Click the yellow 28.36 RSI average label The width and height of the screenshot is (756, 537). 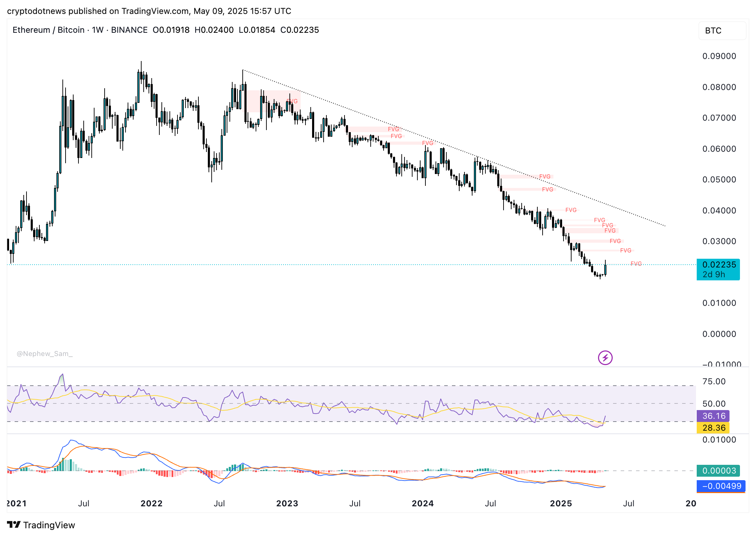coord(713,428)
